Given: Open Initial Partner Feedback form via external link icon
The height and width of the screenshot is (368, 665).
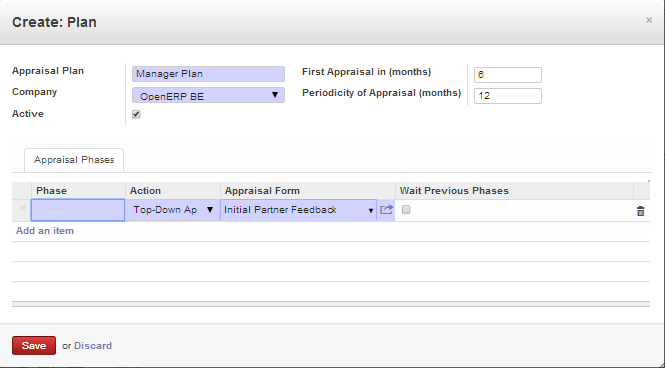Looking at the screenshot, I should point(386,209).
